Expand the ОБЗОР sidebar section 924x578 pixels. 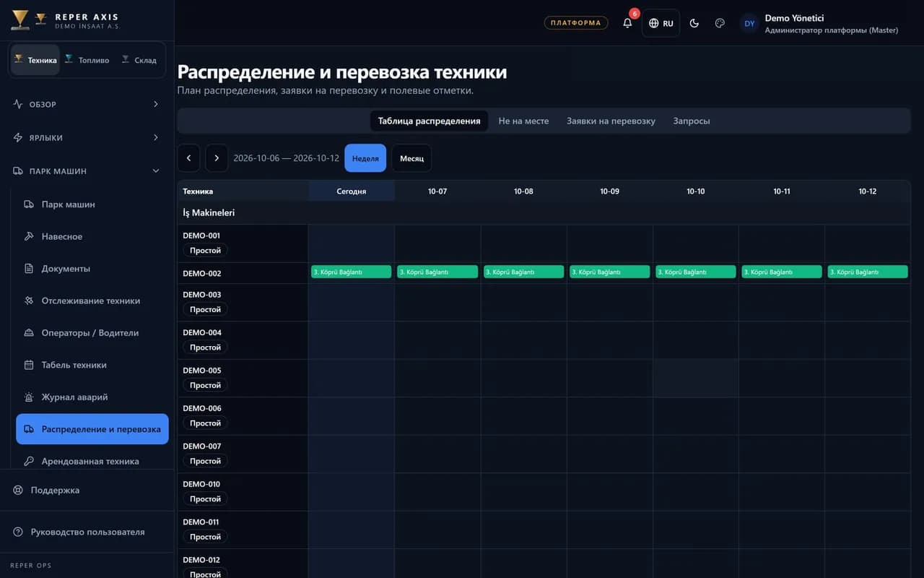(x=87, y=104)
